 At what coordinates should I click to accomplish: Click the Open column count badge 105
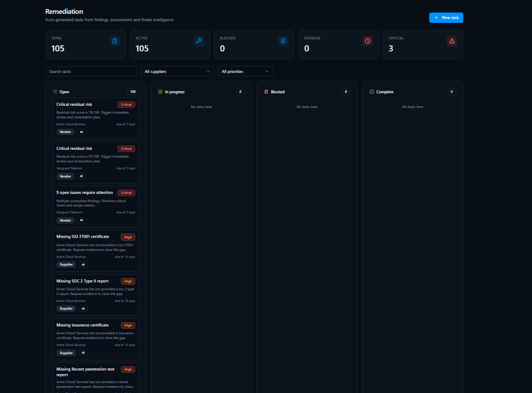pos(133,92)
